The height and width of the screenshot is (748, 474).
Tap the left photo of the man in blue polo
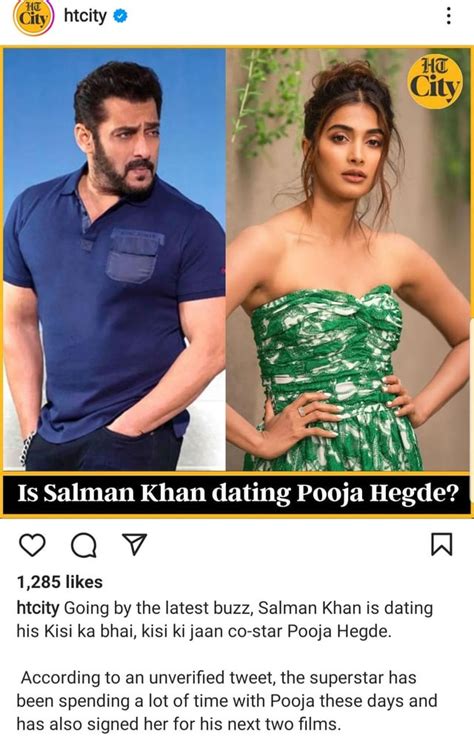(x=114, y=259)
